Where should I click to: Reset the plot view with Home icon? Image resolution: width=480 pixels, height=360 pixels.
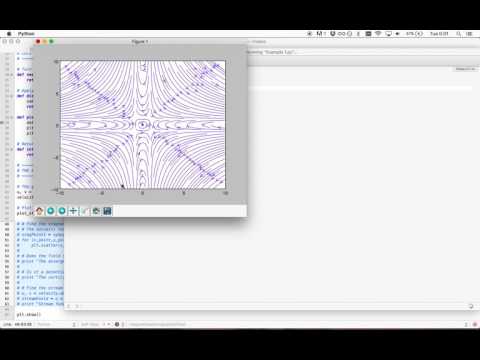tap(39, 211)
